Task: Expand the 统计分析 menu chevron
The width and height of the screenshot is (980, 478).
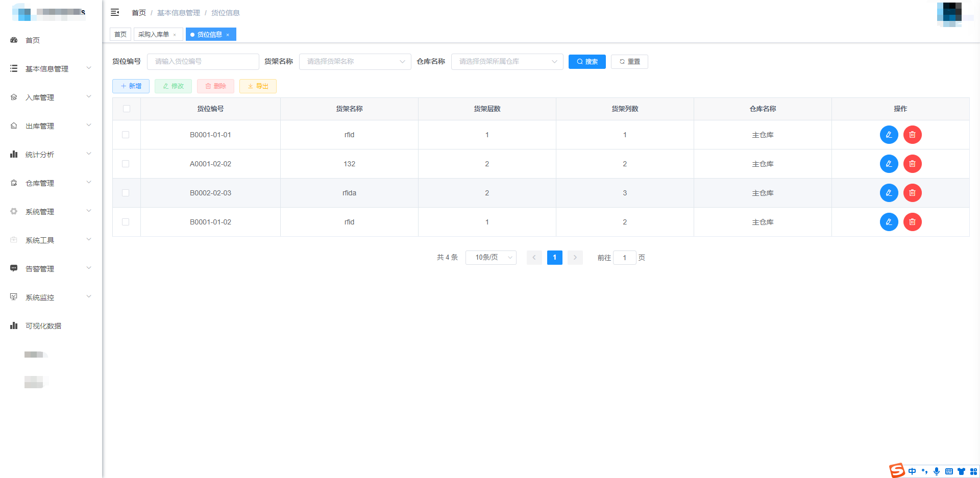Action: pyautogui.click(x=89, y=154)
